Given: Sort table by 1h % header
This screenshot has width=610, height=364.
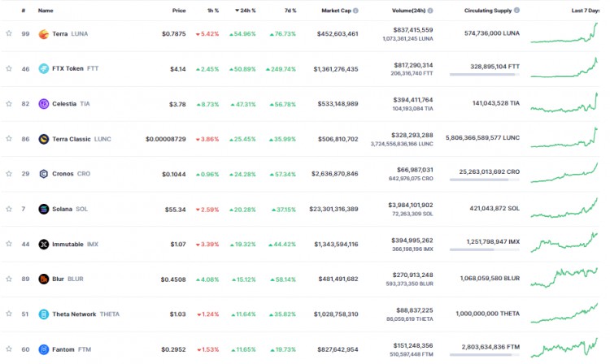Looking at the screenshot, I should [x=213, y=11].
